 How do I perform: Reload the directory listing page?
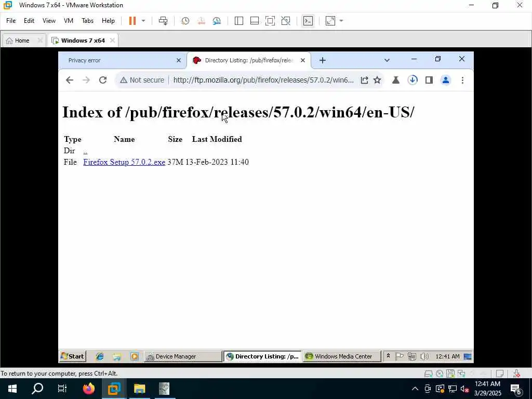(103, 80)
